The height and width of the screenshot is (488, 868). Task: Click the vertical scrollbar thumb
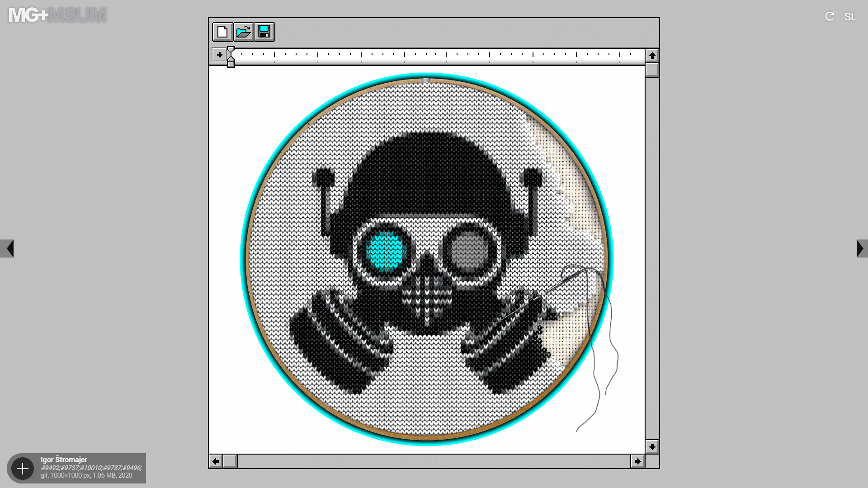(x=652, y=70)
